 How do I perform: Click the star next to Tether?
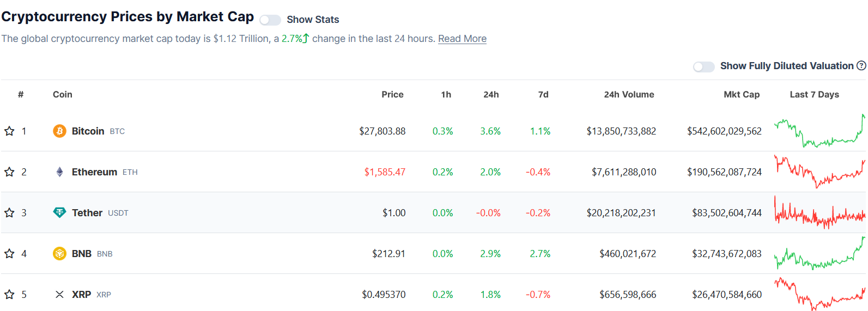(9, 213)
